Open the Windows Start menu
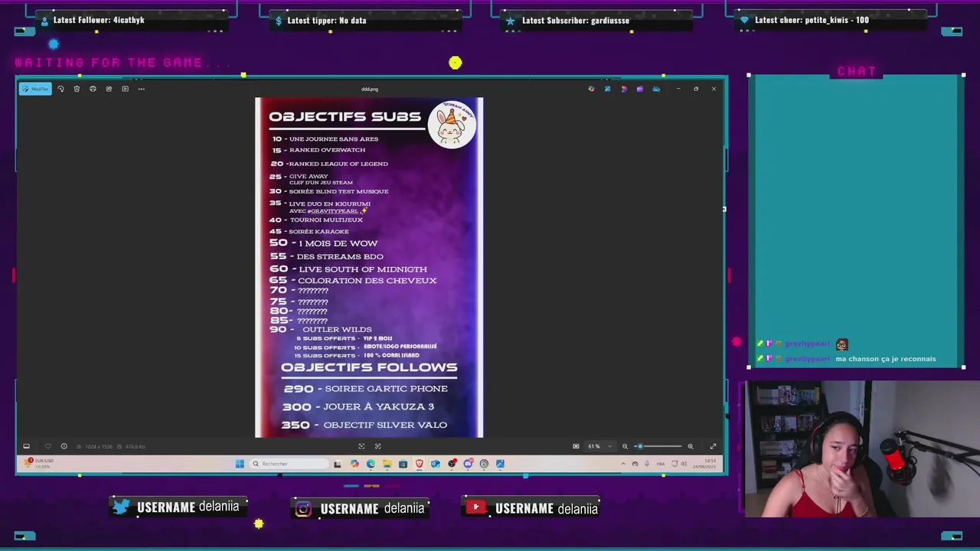Image resolution: width=980 pixels, height=551 pixels. [240, 463]
